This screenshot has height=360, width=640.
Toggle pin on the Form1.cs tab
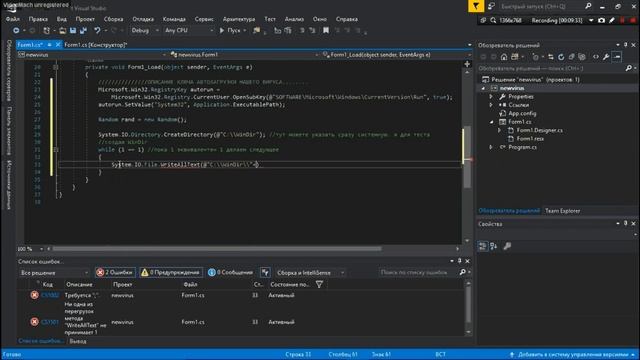[49, 45]
